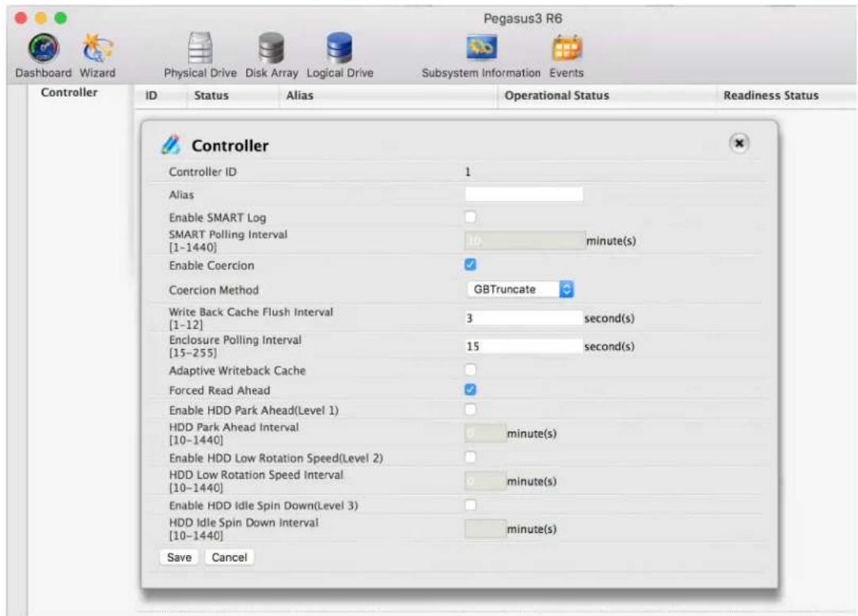Open Logical Drive view

tap(340, 56)
